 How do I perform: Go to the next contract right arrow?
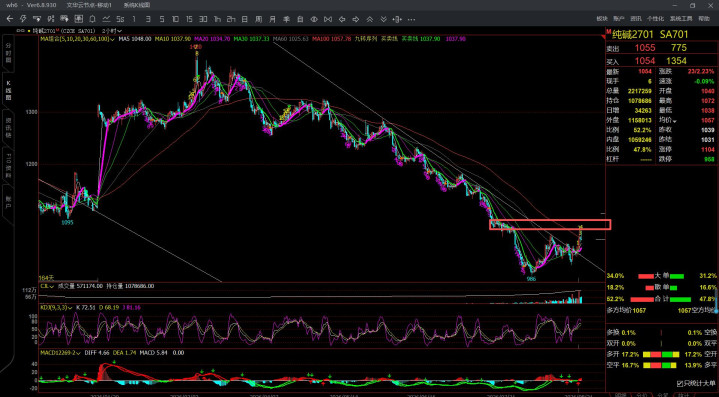coord(356,19)
